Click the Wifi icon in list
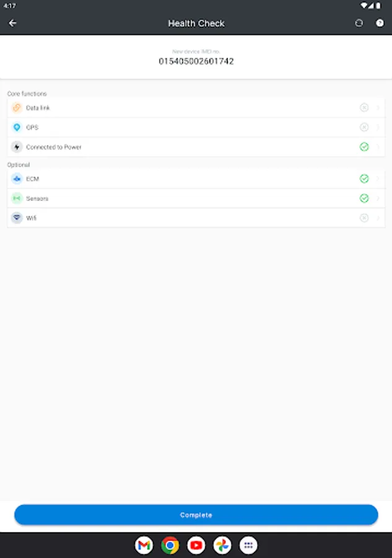 click(x=17, y=218)
